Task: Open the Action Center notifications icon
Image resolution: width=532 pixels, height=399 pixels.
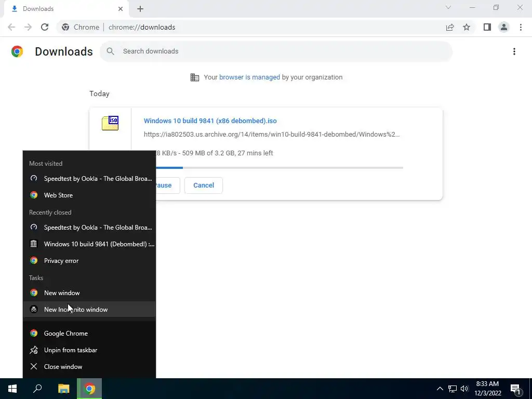Action: (x=516, y=389)
